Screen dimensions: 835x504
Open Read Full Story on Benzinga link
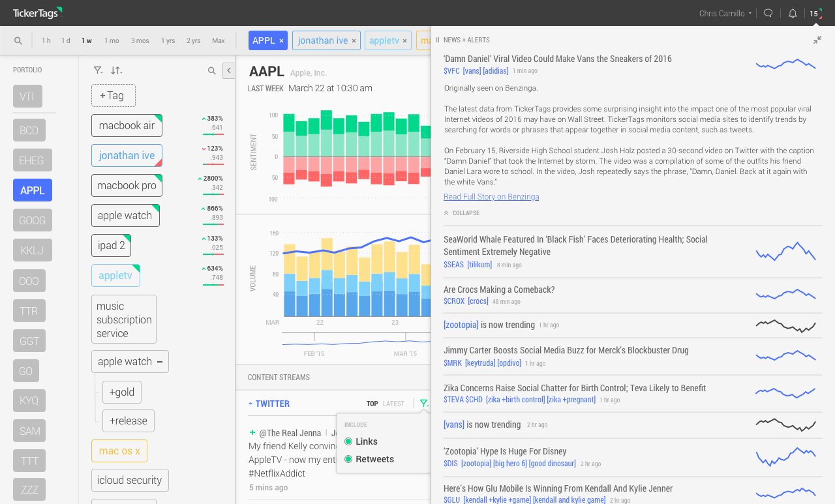(491, 196)
